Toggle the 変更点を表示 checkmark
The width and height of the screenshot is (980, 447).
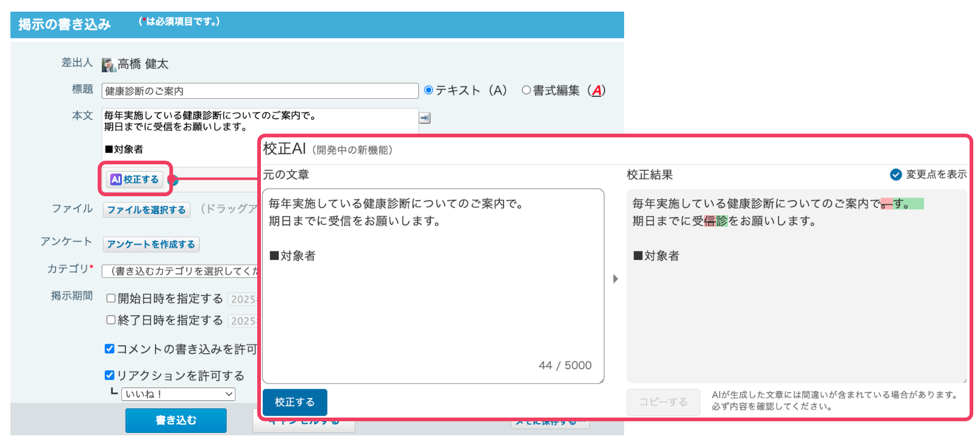coord(895,175)
